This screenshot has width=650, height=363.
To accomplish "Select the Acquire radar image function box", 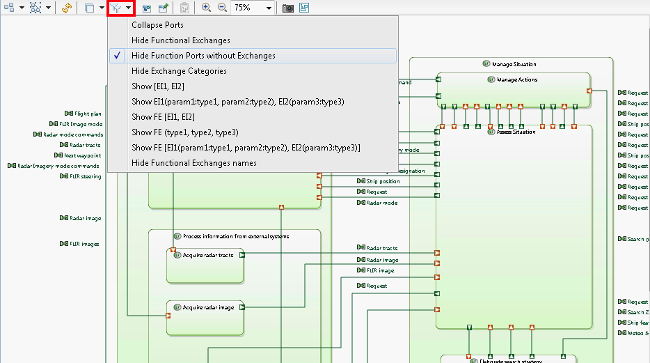I will click(205, 318).
